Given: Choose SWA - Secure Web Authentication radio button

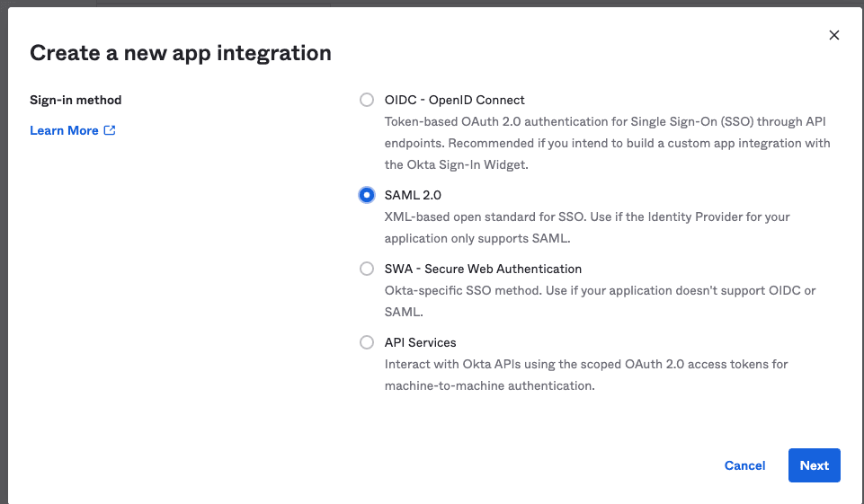Looking at the screenshot, I should (x=367, y=269).
